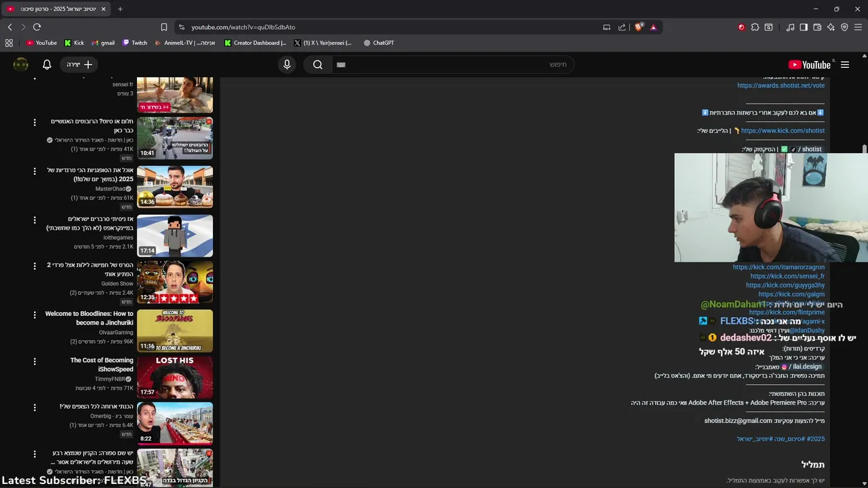The width and height of the screenshot is (868, 488).
Task: Open the browser hamburger menu
Action: 858,27
